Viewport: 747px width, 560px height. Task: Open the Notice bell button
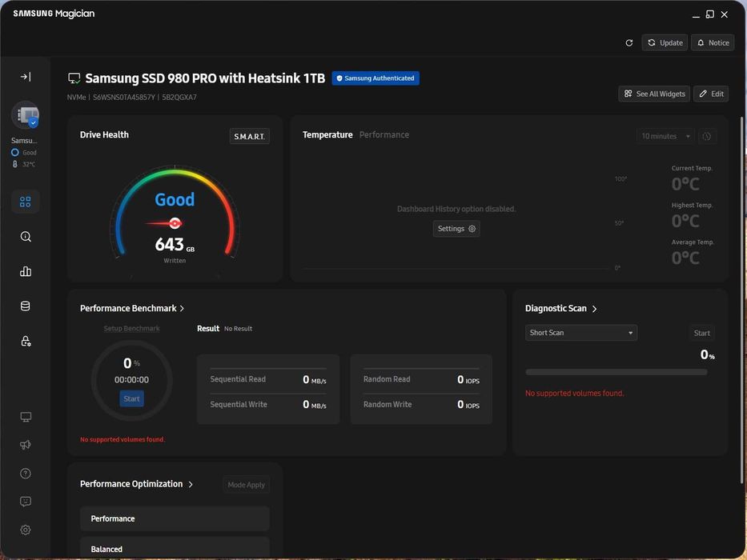click(x=713, y=43)
